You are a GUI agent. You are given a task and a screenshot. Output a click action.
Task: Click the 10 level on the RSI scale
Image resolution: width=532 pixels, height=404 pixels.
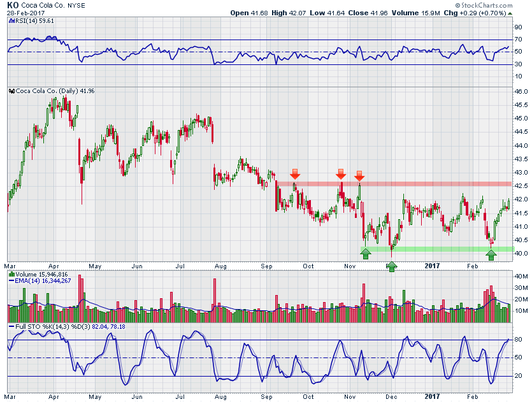point(519,76)
